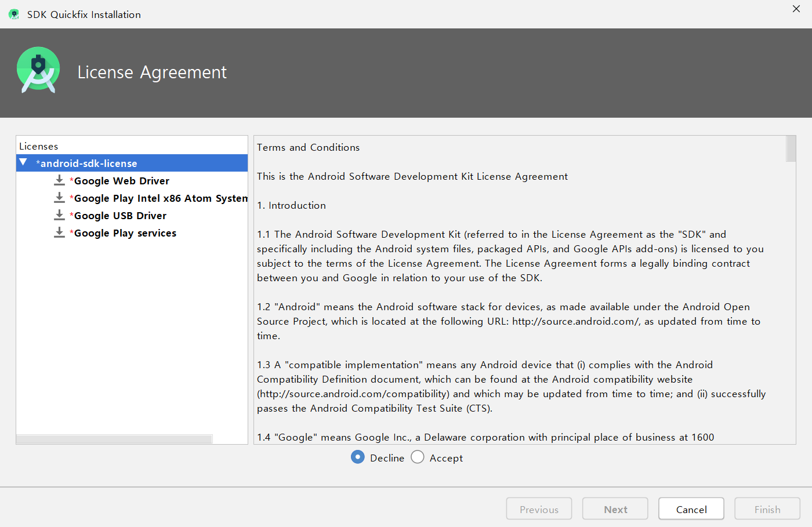Click the license text vertical scrollbar thumb
The height and width of the screenshot is (527, 812).
coord(791,149)
